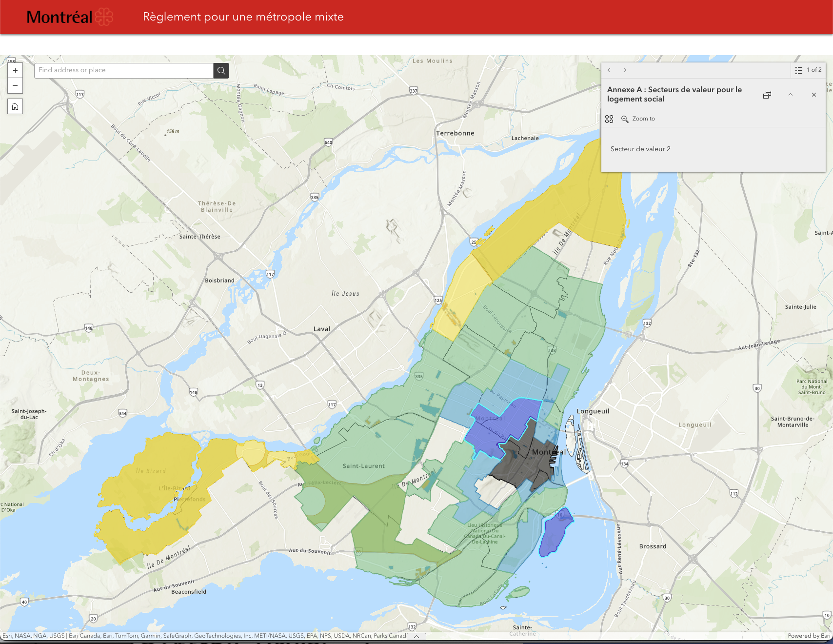This screenshot has height=644, width=833.
Task: Open the feature list '1 of 2'
Action: click(808, 70)
